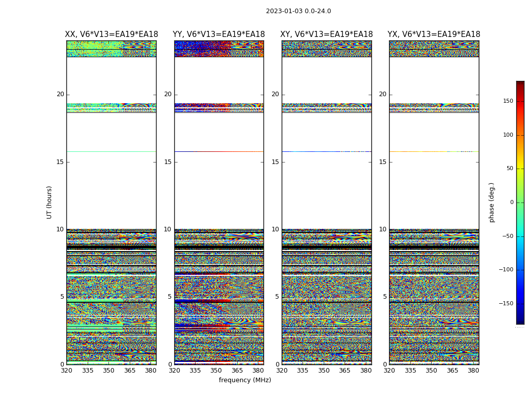Click the 20 hour tick beside YX panel
This screenshot has height=405, width=532.
click(383, 94)
